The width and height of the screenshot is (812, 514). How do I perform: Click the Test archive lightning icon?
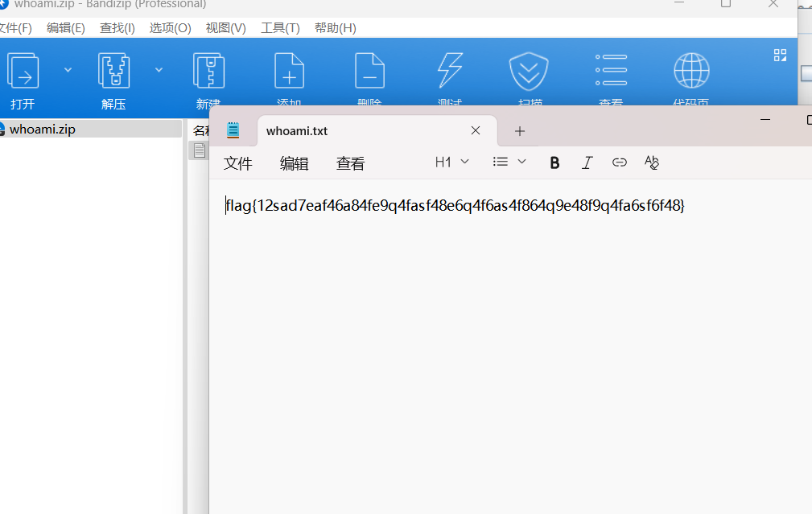[x=450, y=72]
